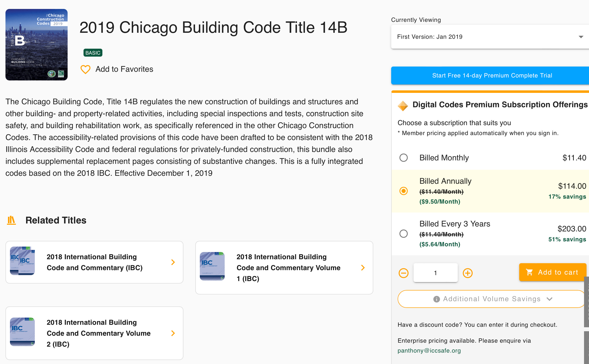Click the info icon in Additional Volume Savings
This screenshot has height=364, width=589.
click(x=436, y=299)
